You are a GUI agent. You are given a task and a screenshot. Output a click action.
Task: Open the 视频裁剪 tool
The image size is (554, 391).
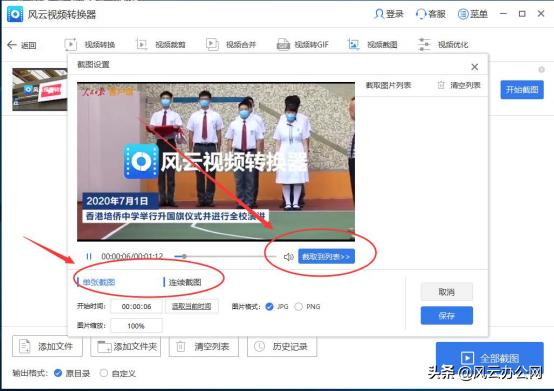click(x=161, y=45)
